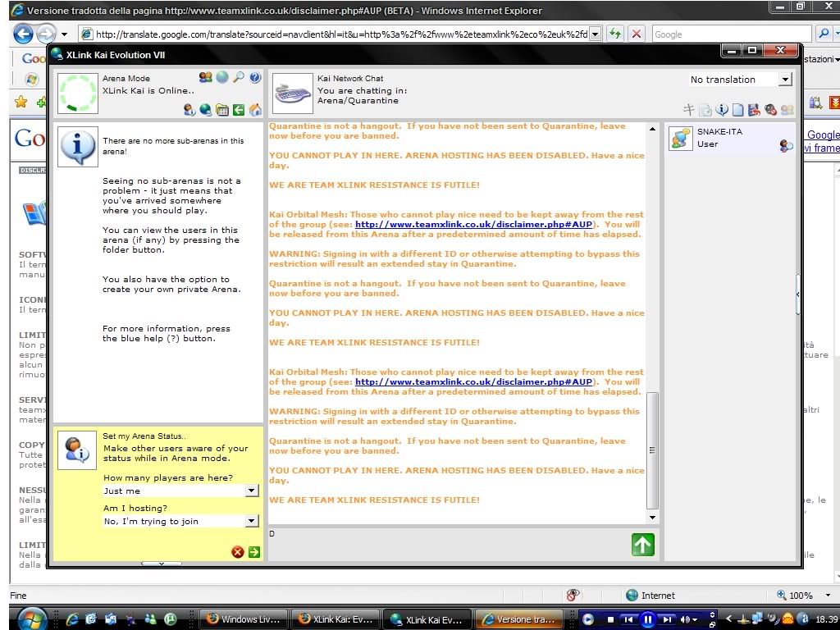840x630 pixels.
Task: Click the IE Back button
Action: [x=23, y=34]
